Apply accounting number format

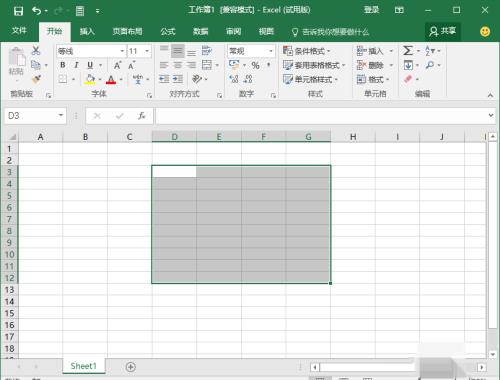tap(234, 65)
